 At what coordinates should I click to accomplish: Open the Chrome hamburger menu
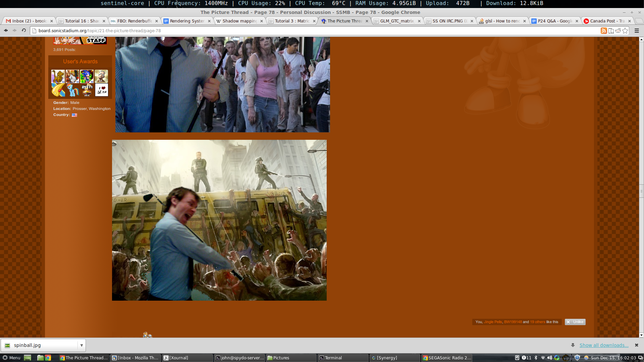[637, 31]
